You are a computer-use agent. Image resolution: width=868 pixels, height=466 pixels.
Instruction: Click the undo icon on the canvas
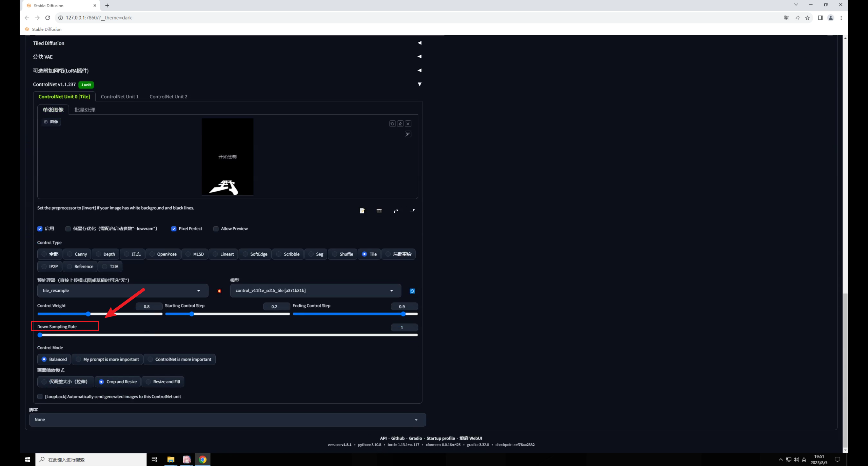click(392, 124)
